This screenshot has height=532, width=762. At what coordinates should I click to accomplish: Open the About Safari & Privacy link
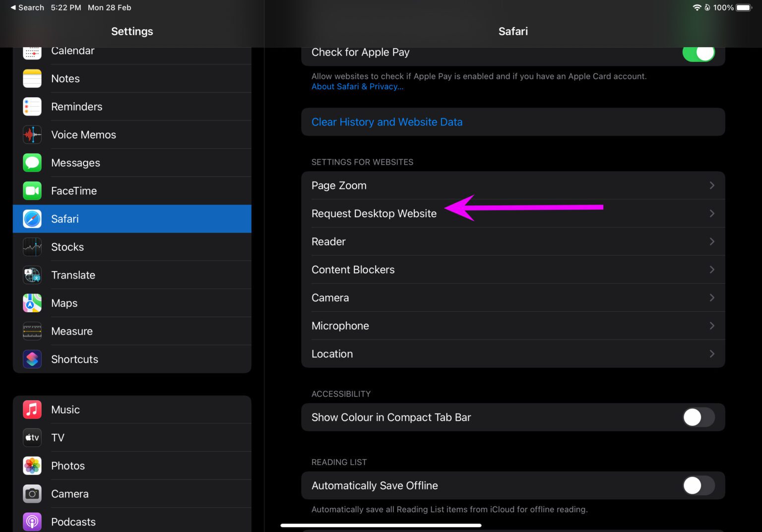coord(357,86)
